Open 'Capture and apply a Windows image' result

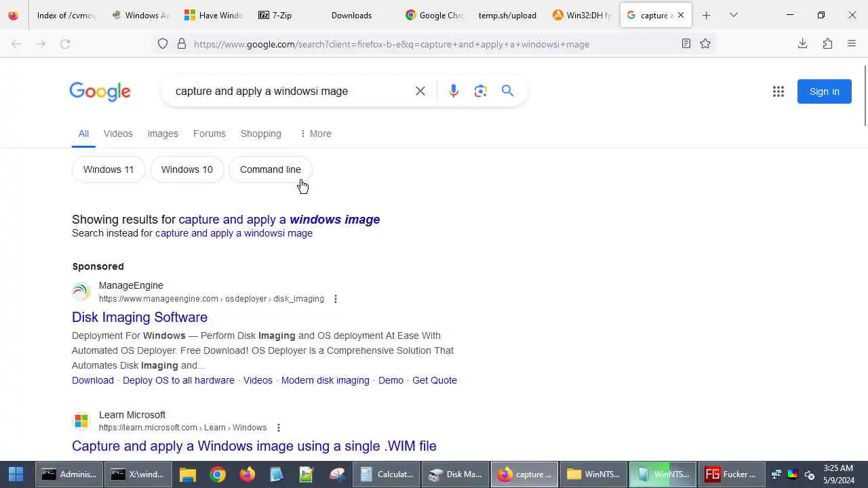pos(254,446)
